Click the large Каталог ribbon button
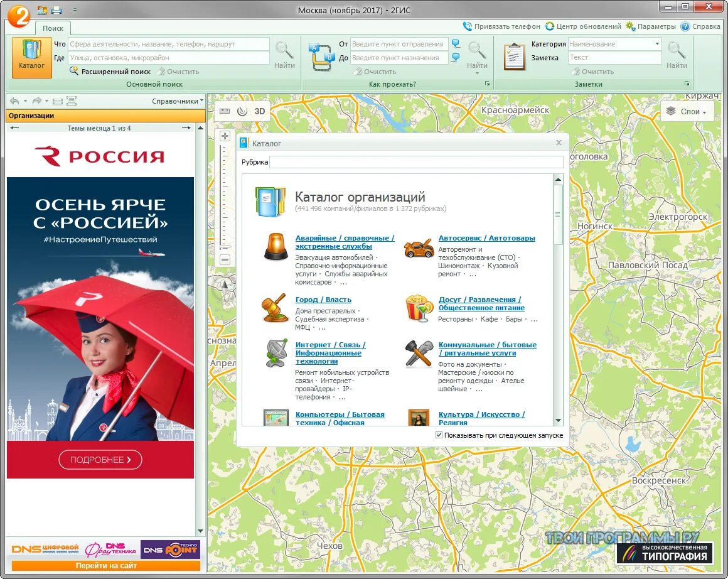 coord(31,57)
